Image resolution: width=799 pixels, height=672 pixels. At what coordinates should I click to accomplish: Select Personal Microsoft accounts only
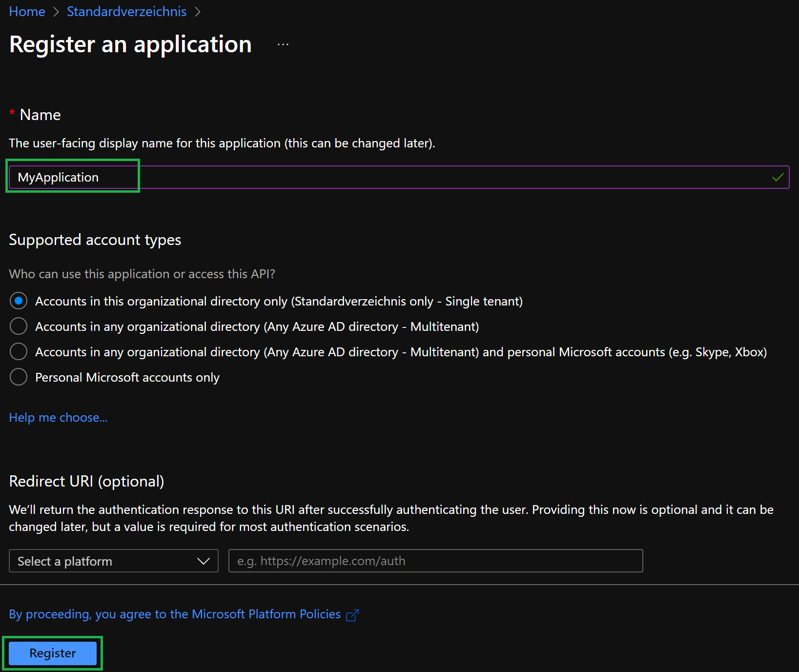[x=19, y=377]
